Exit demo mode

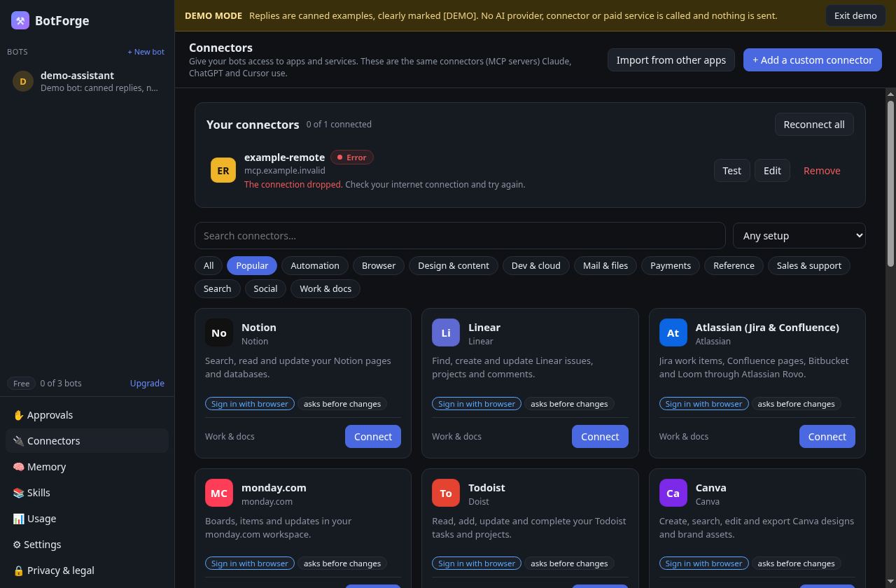click(x=855, y=15)
